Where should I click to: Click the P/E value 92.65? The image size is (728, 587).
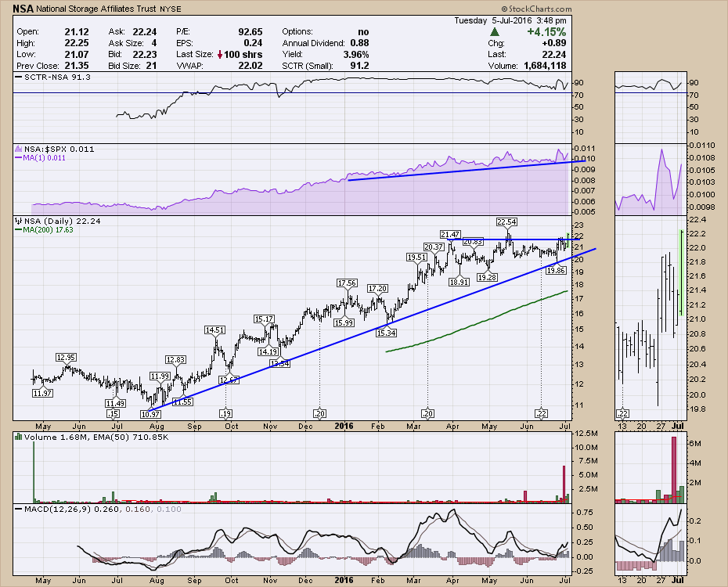250,31
